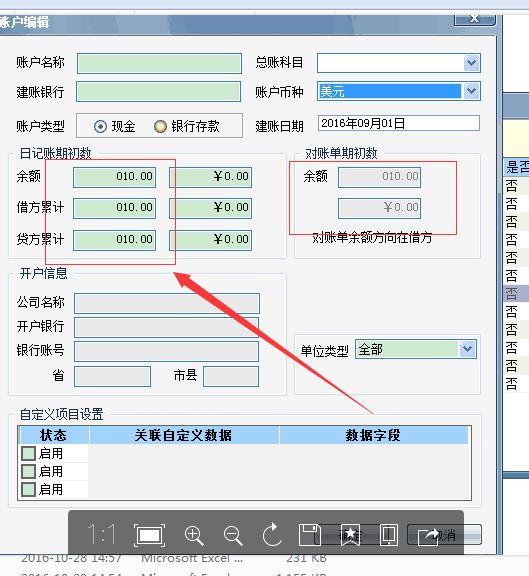
Task: Click 市县 input field
Action: 231,376
